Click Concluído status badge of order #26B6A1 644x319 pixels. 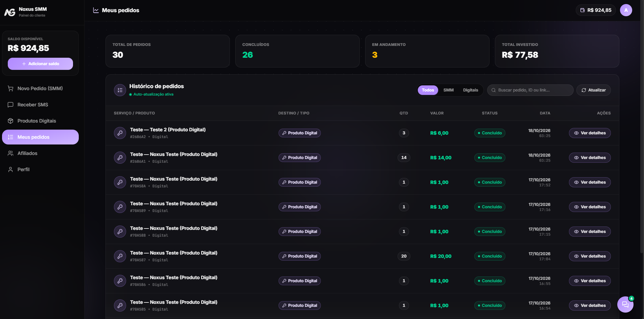(x=490, y=158)
